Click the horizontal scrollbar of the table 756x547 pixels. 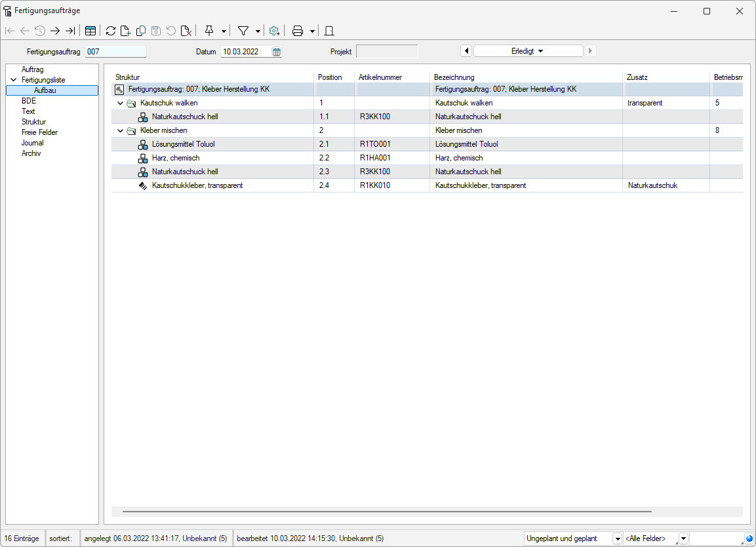[387, 512]
